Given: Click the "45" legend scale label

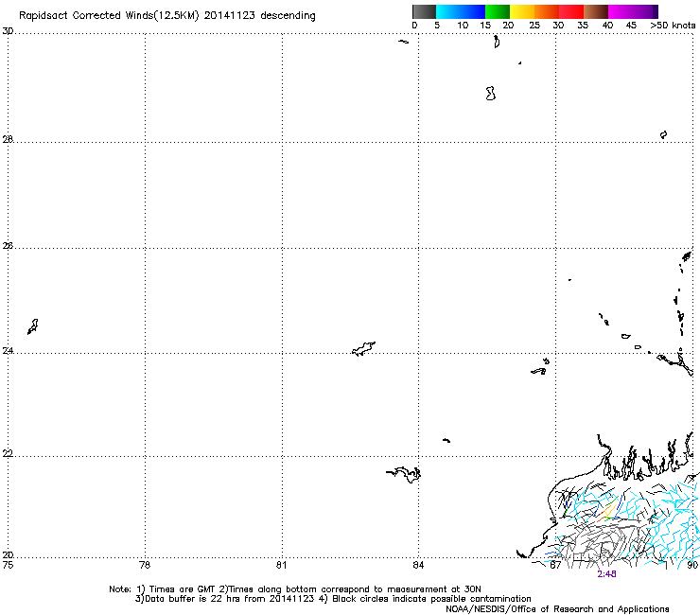Looking at the screenshot, I should [x=631, y=26].
